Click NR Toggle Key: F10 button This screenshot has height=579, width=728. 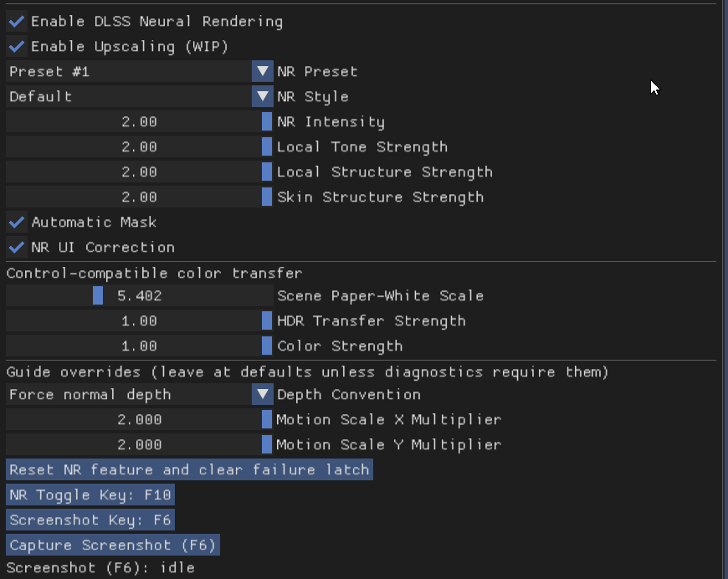point(90,495)
